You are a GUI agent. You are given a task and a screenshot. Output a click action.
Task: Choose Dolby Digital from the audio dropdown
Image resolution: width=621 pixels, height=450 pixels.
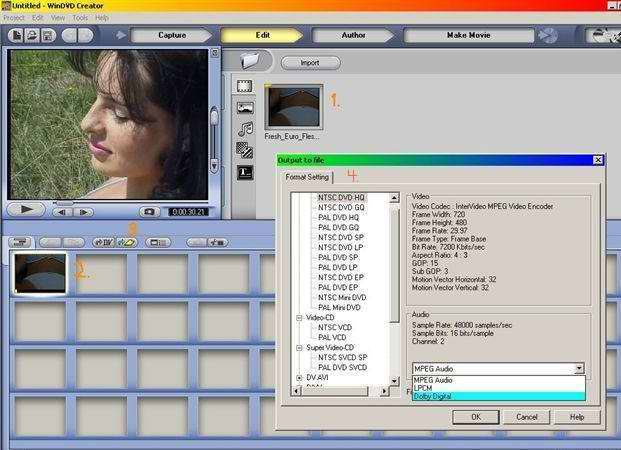(499, 397)
